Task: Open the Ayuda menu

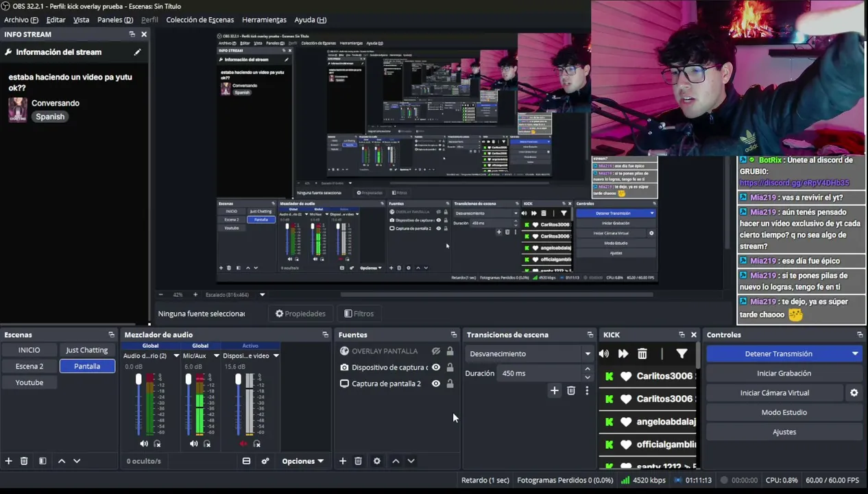Action: (310, 20)
